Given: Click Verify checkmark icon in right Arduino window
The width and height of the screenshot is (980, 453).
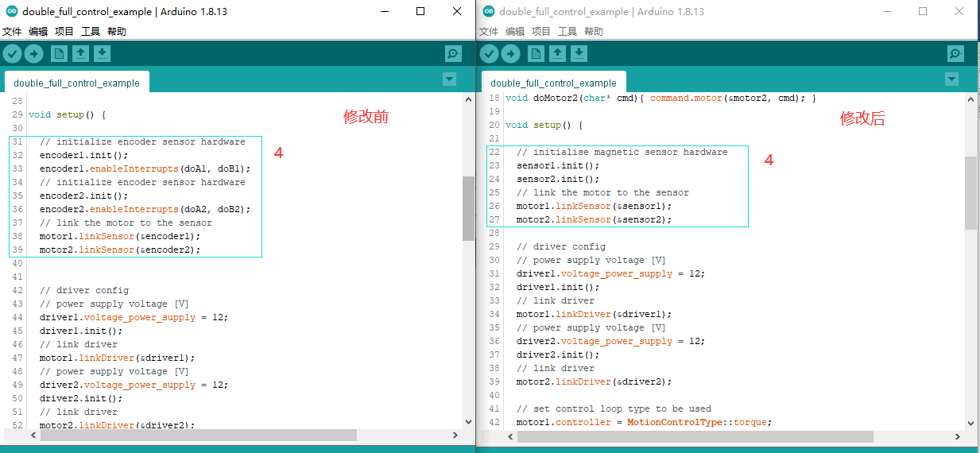Looking at the screenshot, I should tap(489, 53).
